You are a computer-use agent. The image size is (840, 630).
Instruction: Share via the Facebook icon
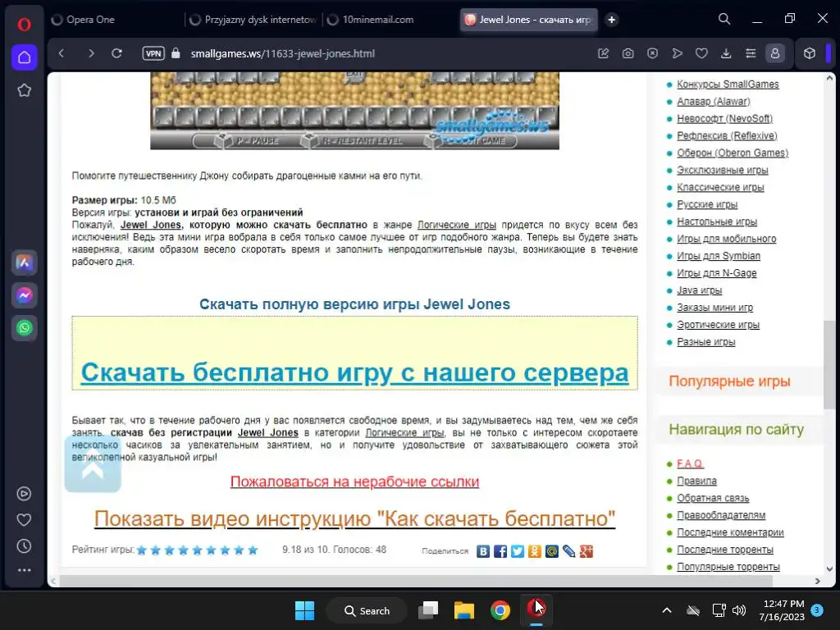[x=500, y=551]
